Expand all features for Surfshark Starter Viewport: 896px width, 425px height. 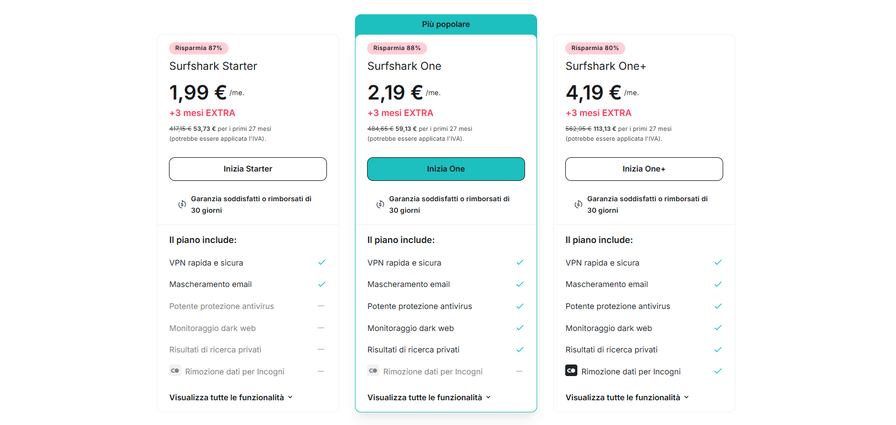click(231, 397)
